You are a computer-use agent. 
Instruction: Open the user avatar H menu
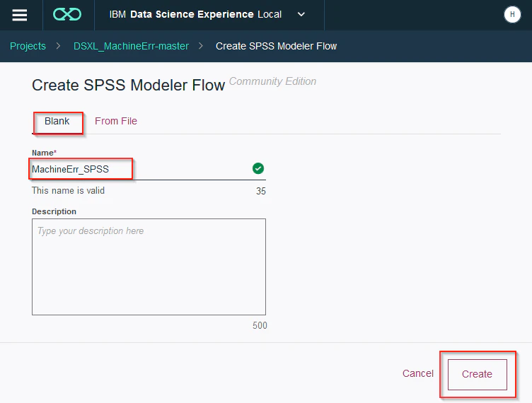pyautogui.click(x=512, y=15)
